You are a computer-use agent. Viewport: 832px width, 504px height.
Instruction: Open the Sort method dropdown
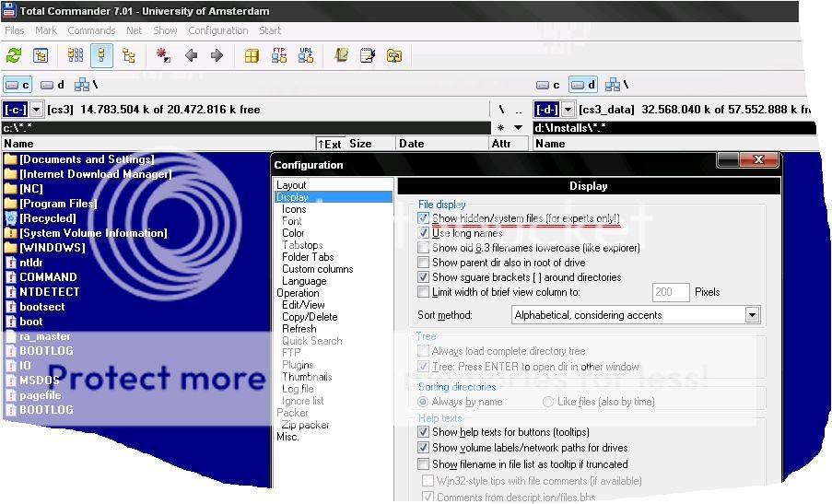(752, 315)
